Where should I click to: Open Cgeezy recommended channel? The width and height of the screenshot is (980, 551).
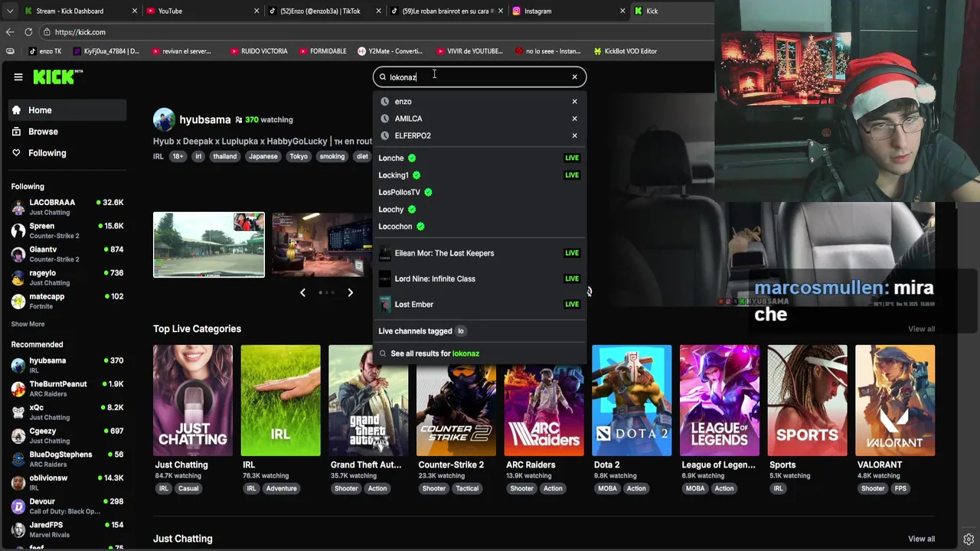[67, 436]
